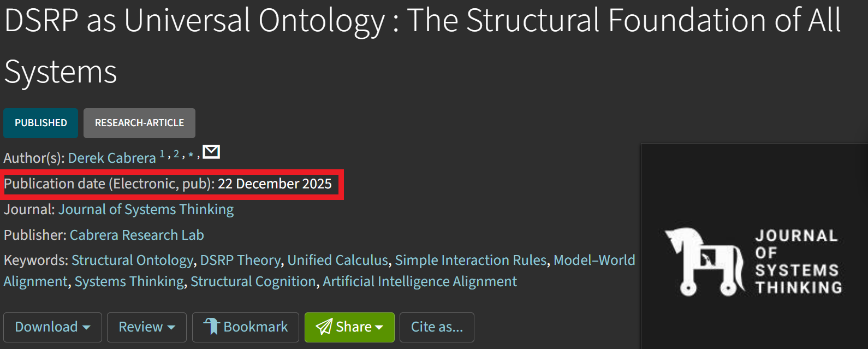868x349 pixels.
Task: Expand the Review dropdown menu
Action: click(x=146, y=327)
